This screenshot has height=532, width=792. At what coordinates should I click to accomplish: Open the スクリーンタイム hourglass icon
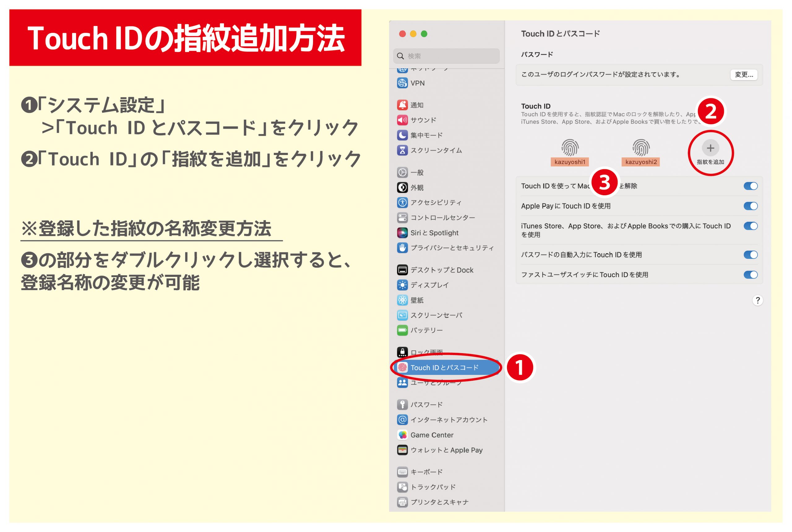[402, 150]
